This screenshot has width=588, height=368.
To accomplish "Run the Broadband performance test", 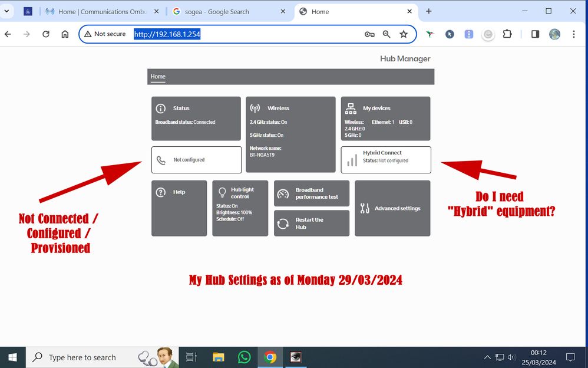I will click(312, 193).
